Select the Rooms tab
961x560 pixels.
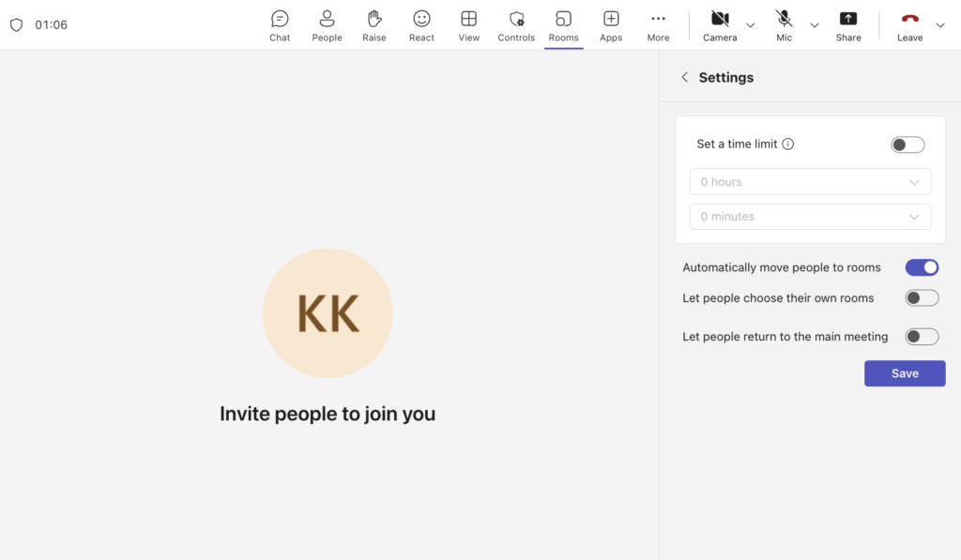[564, 25]
